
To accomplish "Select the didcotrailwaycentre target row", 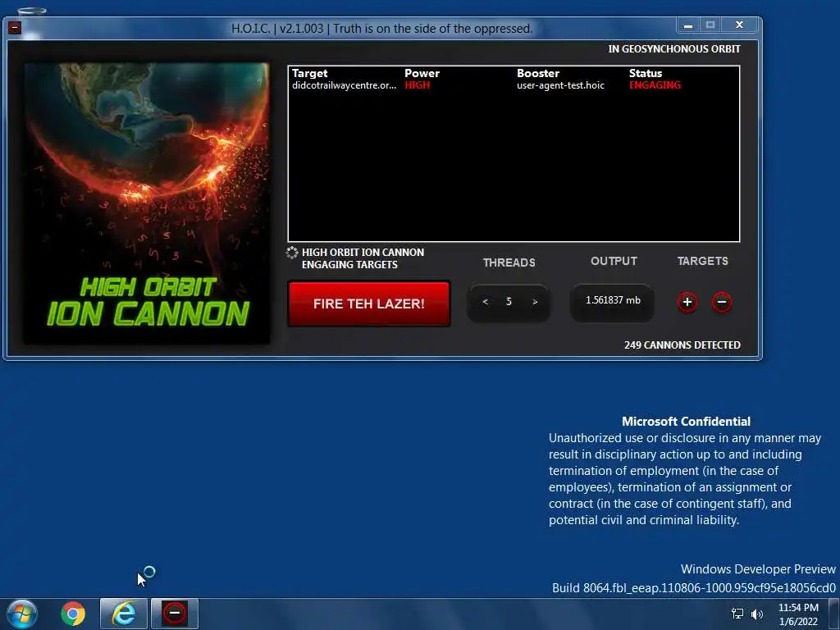I will click(x=514, y=85).
